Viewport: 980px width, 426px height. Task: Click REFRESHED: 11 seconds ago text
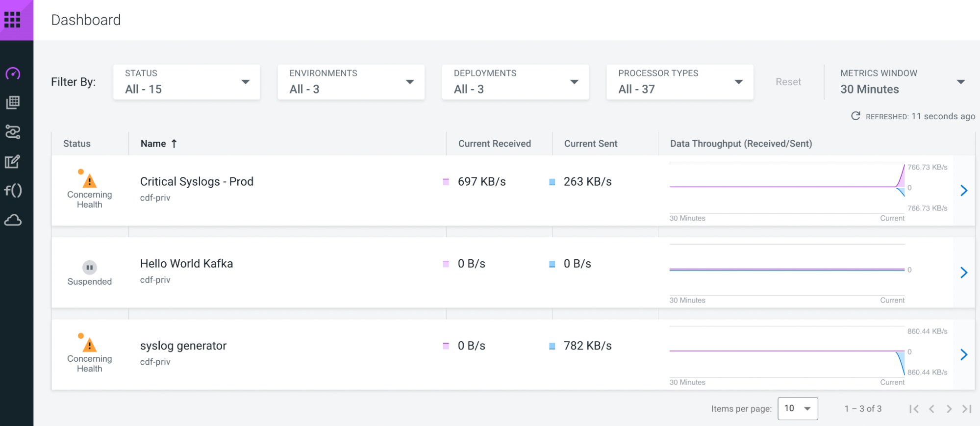(x=920, y=116)
